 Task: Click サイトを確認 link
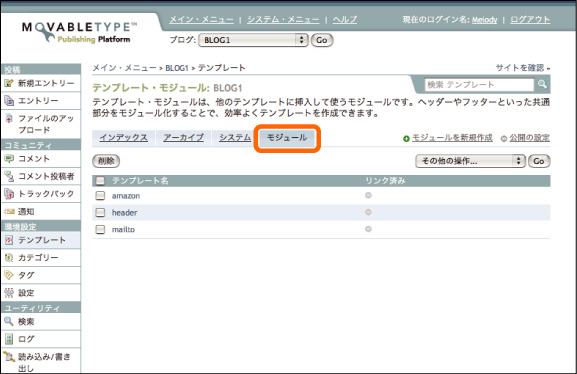pyautogui.click(x=520, y=68)
